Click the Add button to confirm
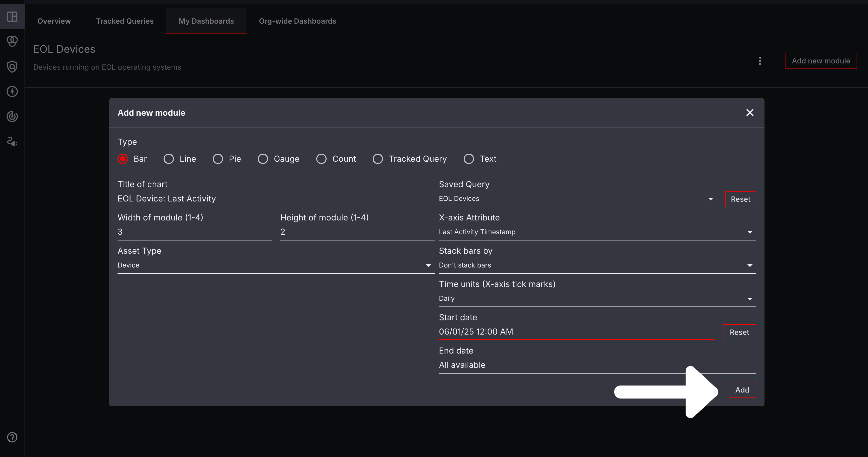The image size is (868, 457). (742, 390)
